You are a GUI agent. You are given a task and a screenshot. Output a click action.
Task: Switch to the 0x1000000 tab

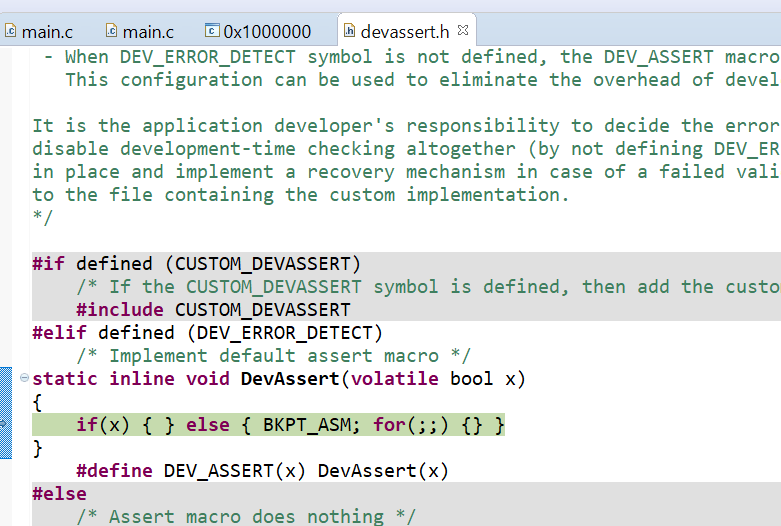[266, 31]
